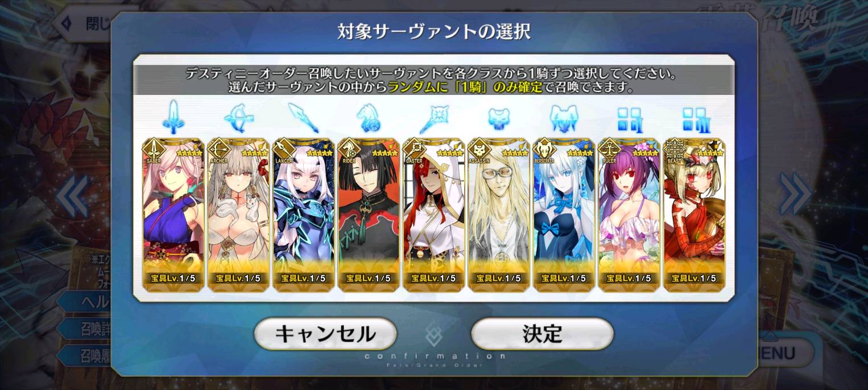
Task: Choose the Berserker class beast icon
Action: click(564, 118)
